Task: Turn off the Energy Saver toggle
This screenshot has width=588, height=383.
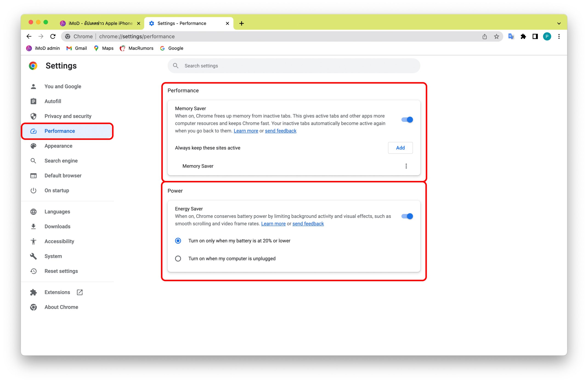Action: (407, 216)
